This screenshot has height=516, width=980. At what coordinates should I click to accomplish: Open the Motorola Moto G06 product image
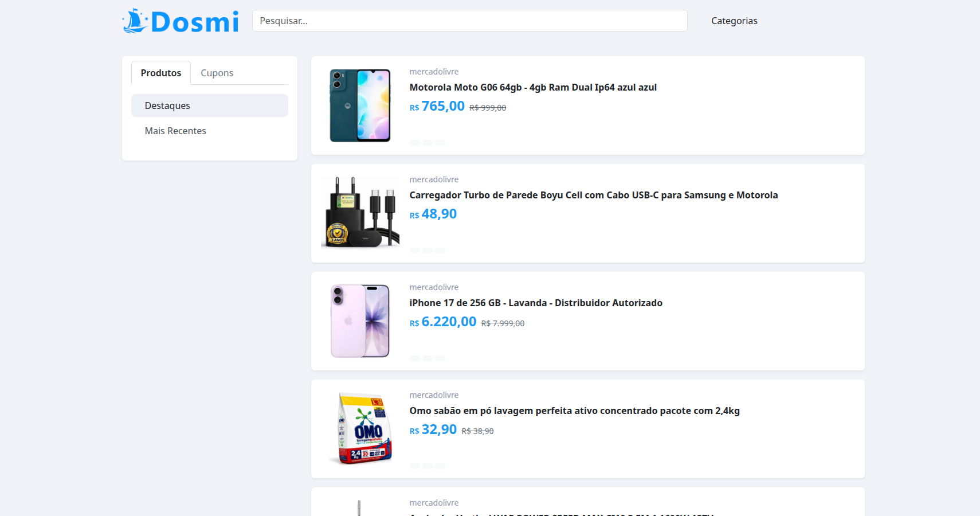click(360, 105)
